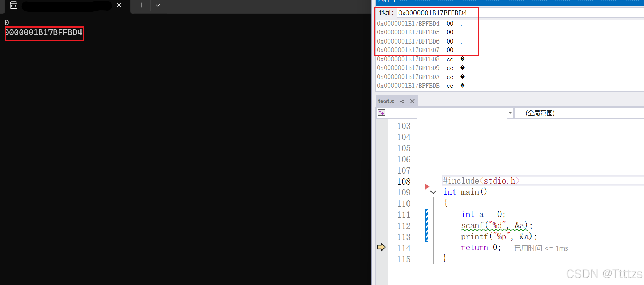Click the int main() code line
Image resolution: width=644 pixels, height=285 pixels.
pos(465,192)
